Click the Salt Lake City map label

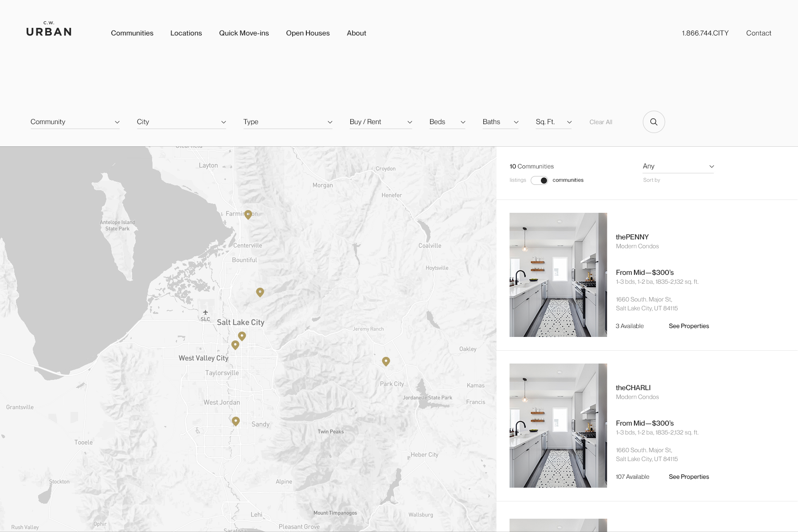pos(240,322)
